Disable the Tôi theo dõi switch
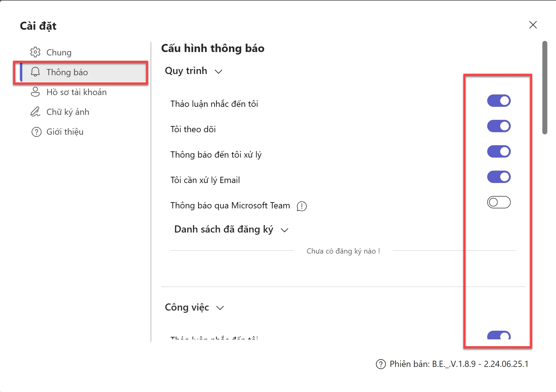The width and height of the screenshot is (556, 392). [x=499, y=126]
